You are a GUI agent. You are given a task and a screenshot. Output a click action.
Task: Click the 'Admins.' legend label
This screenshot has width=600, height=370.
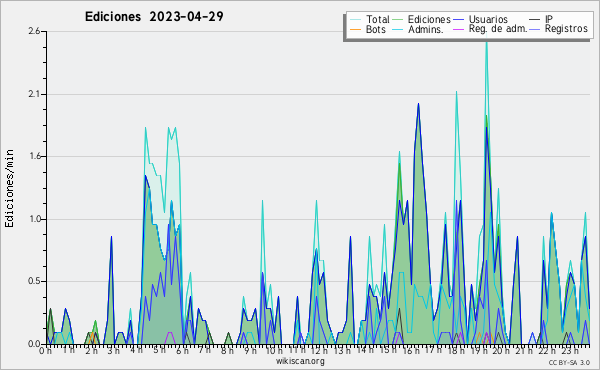[x=426, y=29]
